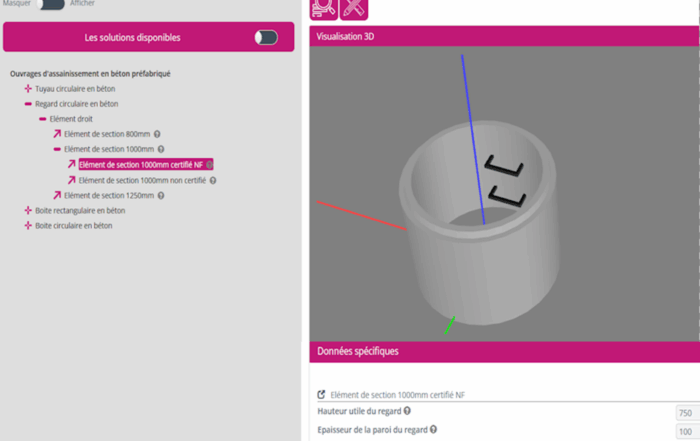The width and height of the screenshot is (700, 441).
Task: Click the 'Données spécifiques' panel header
Action: point(502,352)
